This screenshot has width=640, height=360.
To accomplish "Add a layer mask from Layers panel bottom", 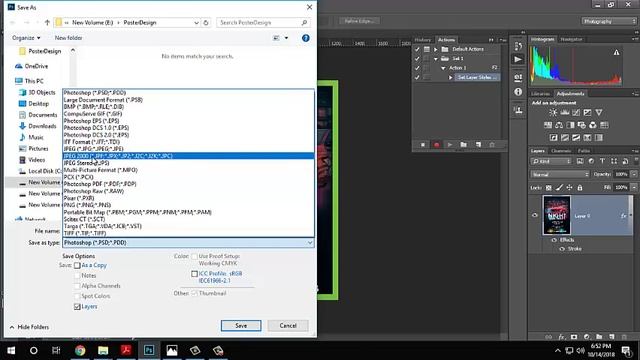I will pos(574,337).
